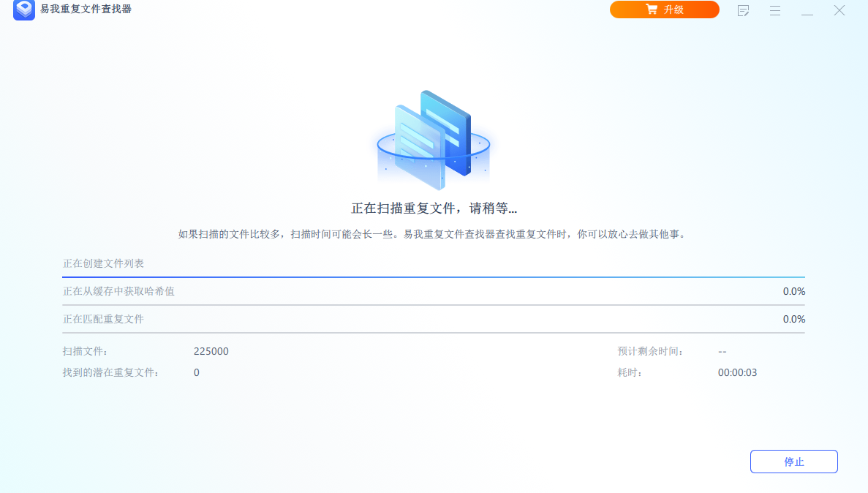868x493 pixels.
Task: Select the 正在从缓存中获取哈希值 row label
Action: tap(118, 291)
